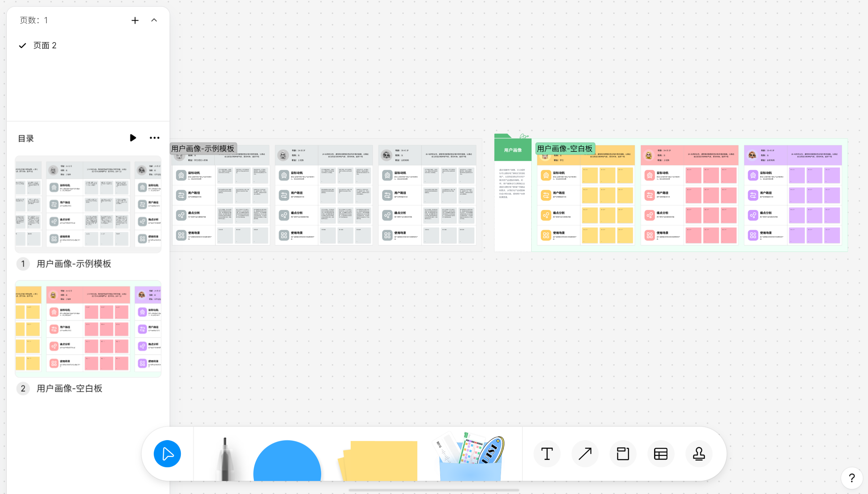
Task: Select the Text tool
Action: 547,454
